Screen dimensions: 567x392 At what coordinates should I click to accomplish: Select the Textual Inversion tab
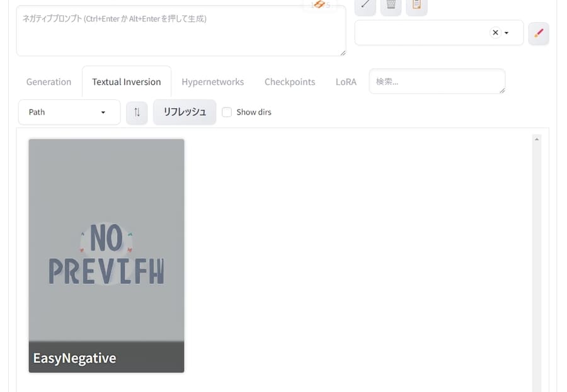click(x=127, y=82)
